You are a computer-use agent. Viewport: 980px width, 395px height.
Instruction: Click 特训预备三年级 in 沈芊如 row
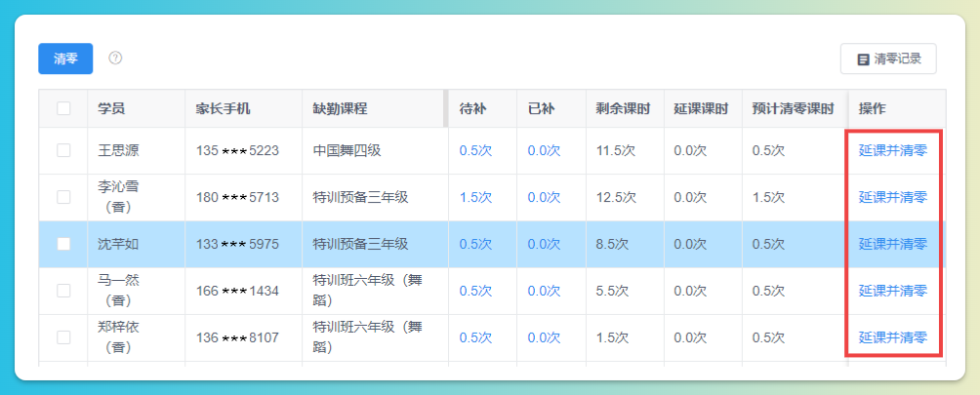[x=360, y=244]
